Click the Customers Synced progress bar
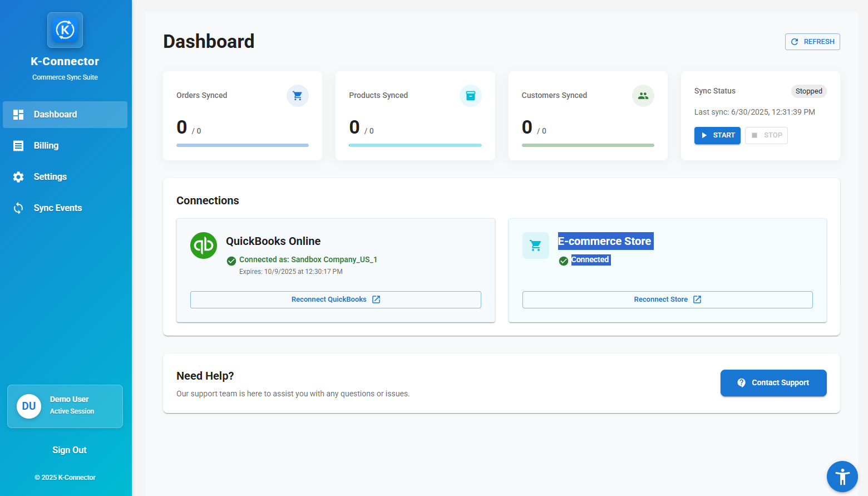 pos(588,145)
